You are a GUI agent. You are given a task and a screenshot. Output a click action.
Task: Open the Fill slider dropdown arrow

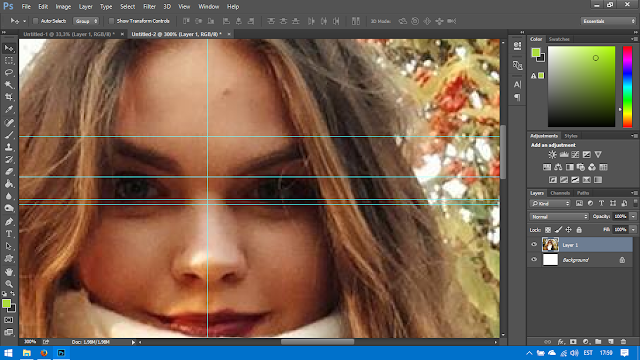coord(633,230)
